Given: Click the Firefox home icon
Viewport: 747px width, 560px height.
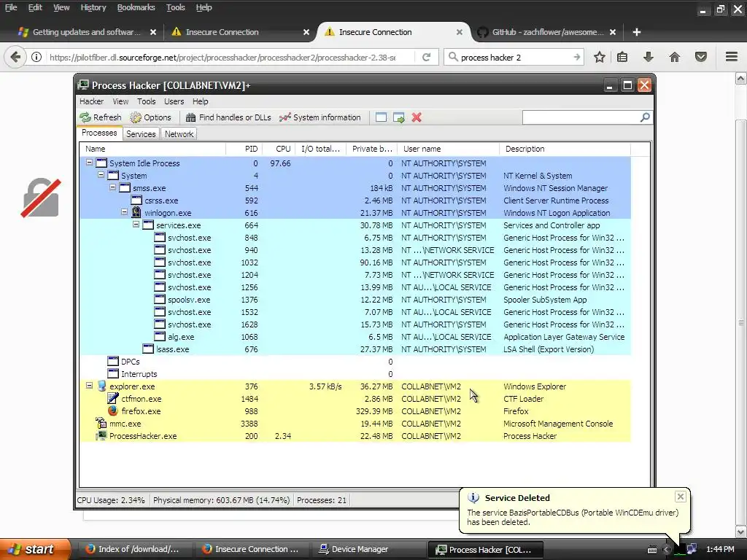Looking at the screenshot, I should (x=675, y=57).
